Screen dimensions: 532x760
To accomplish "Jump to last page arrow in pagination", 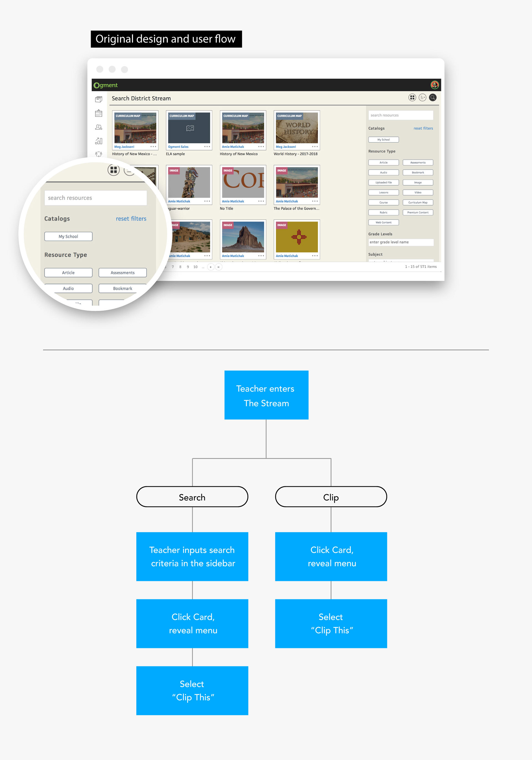I will coord(219,267).
